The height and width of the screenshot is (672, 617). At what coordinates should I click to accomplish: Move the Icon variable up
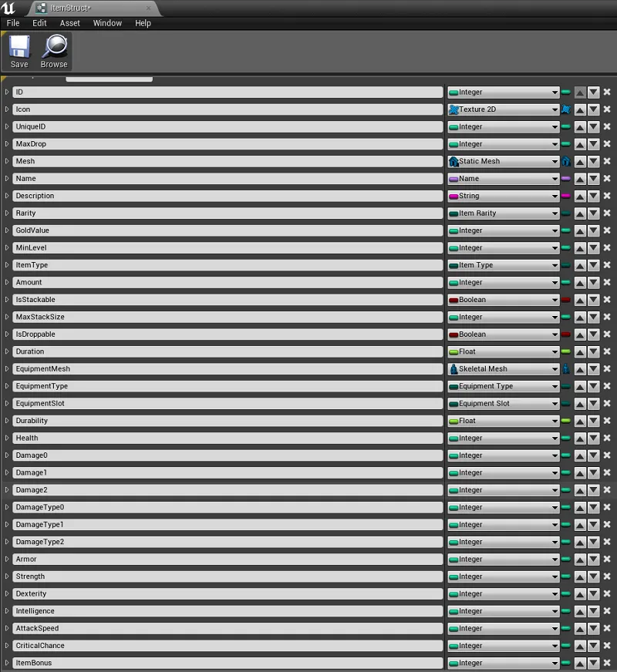coord(580,109)
